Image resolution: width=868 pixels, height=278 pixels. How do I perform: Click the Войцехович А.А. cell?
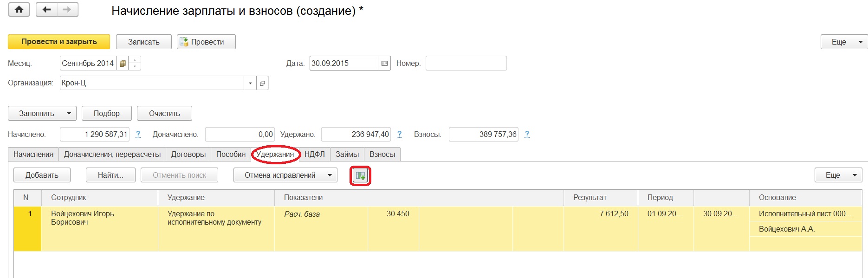806,229
